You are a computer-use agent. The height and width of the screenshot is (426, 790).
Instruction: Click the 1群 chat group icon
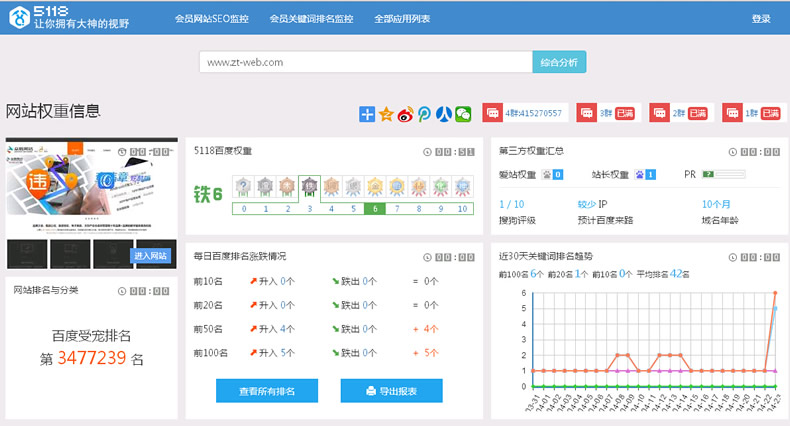733,113
